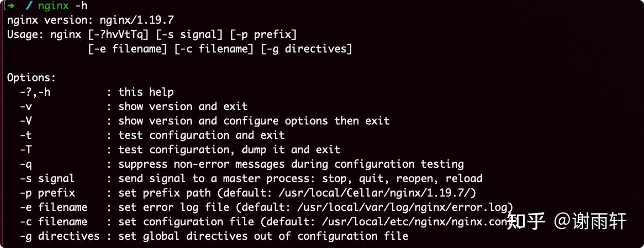Select the "-c filename" flag in the Options list
This screenshot has height=248, width=644.
click(53, 222)
